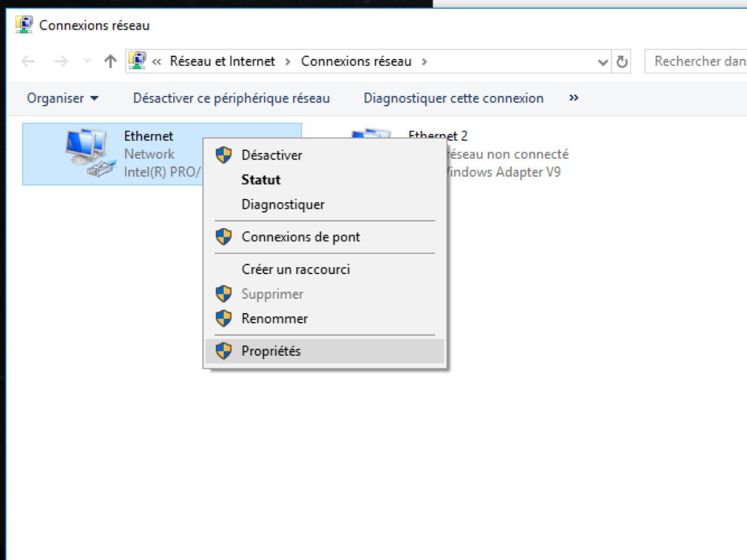Image resolution: width=747 pixels, height=560 pixels.
Task: Click shield icon beside Connexions de pont
Action: (x=224, y=237)
